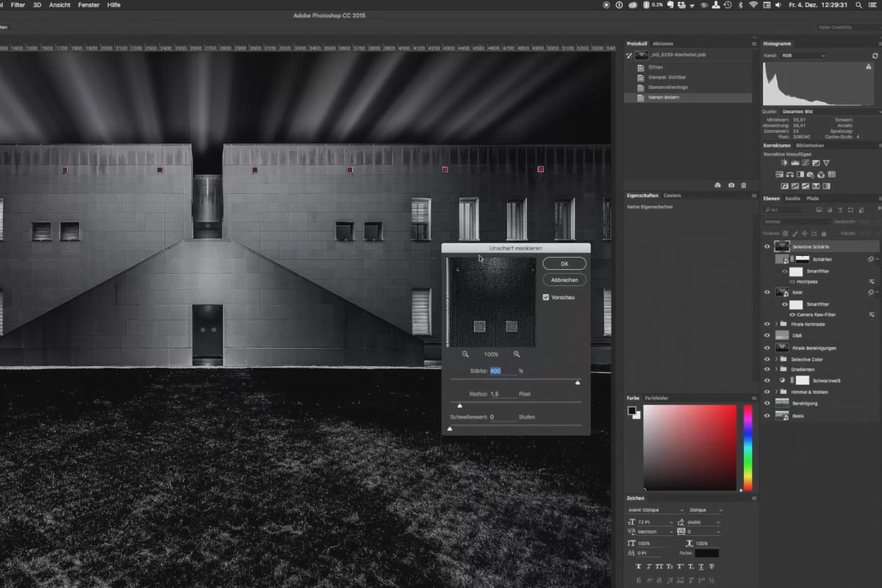Add a Curves adjustment
The image size is (882, 588).
pyautogui.click(x=806, y=162)
